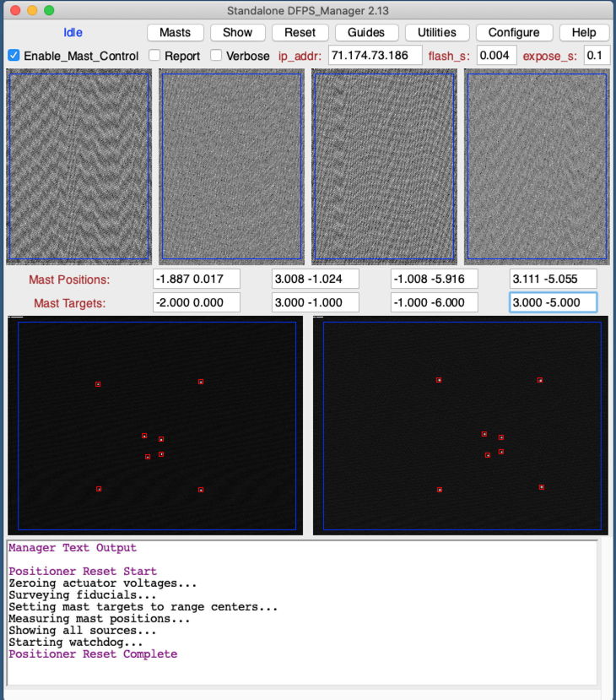This screenshot has height=700, width=616.
Task: Select the mast position field -1.008 -5.916
Action: tap(434, 279)
